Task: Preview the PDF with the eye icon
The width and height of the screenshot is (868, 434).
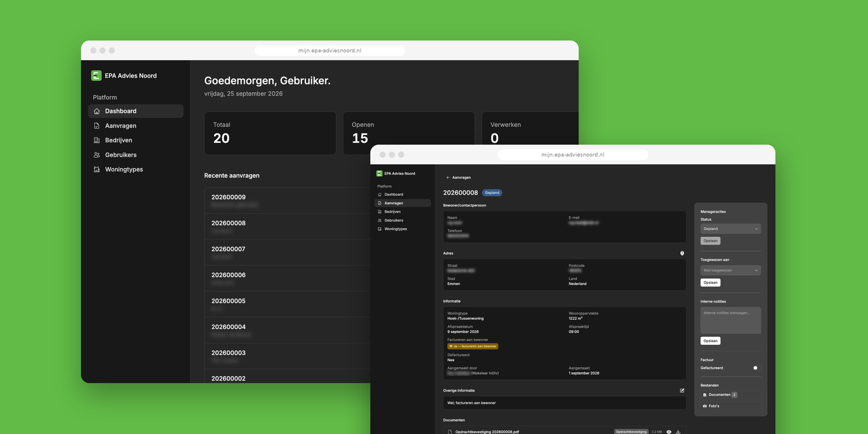Action: (x=669, y=432)
